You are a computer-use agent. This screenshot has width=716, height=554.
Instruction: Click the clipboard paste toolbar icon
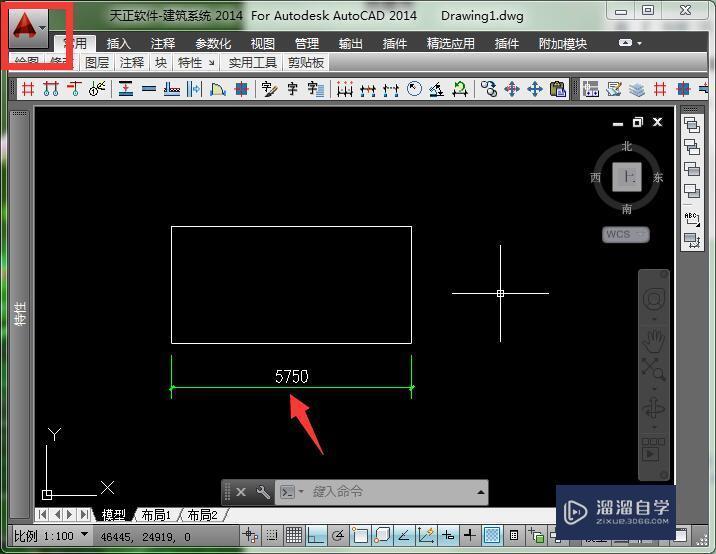pyautogui.click(x=558, y=89)
